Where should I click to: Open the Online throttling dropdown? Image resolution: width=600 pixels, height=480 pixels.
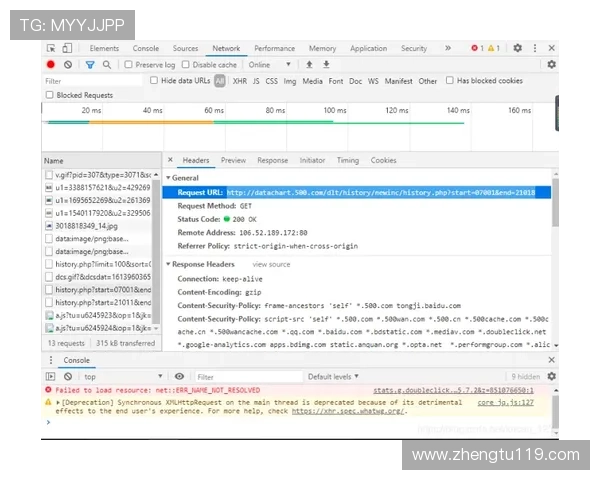(x=270, y=65)
